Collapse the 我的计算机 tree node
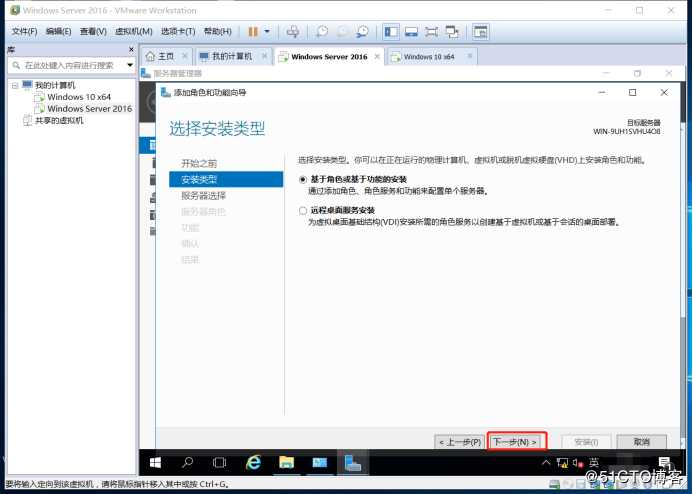 (x=15, y=85)
